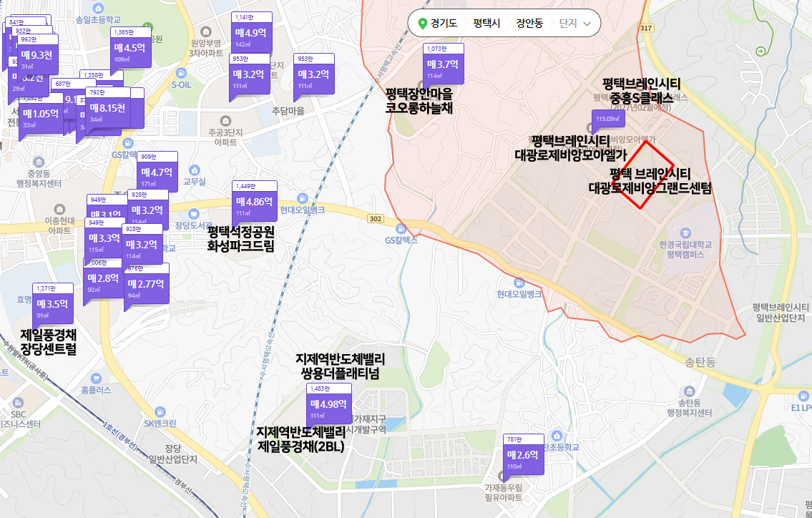812x518 pixels.
Task: Click the SK엔크린 gas station icon
Action: pyautogui.click(x=160, y=412)
